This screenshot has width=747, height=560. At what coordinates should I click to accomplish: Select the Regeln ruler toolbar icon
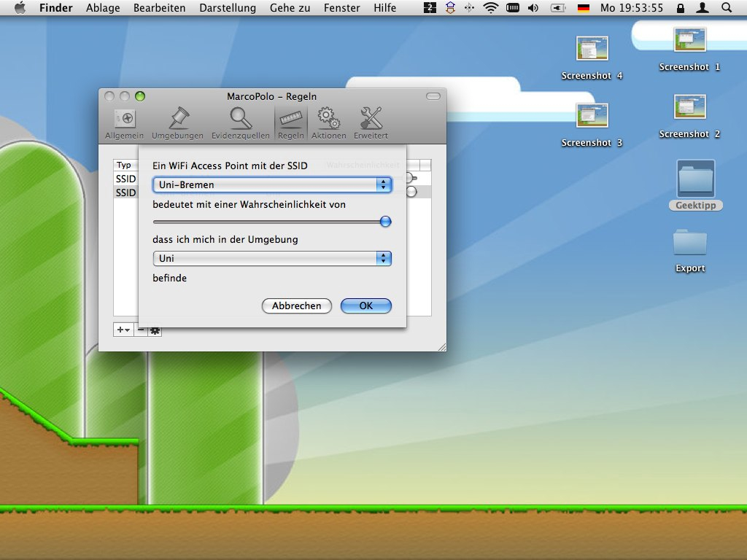(x=290, y=124)
